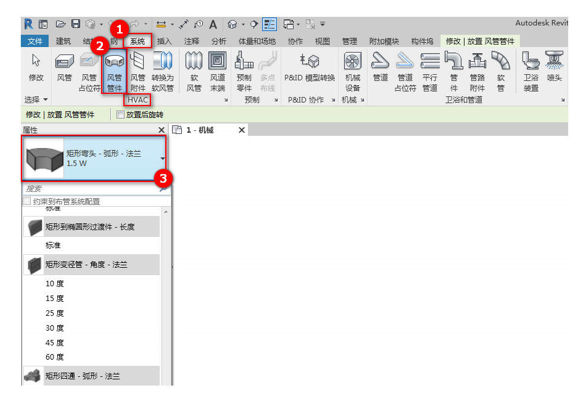The width and height of the screenshot is (581, 394).
Task: Enable the 放置后旋转 checkbox
Action: (120, 115)
